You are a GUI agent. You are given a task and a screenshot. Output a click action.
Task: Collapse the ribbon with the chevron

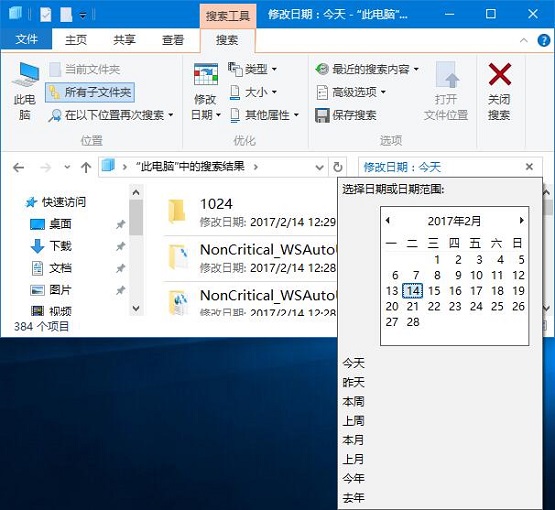coord(523,40)
